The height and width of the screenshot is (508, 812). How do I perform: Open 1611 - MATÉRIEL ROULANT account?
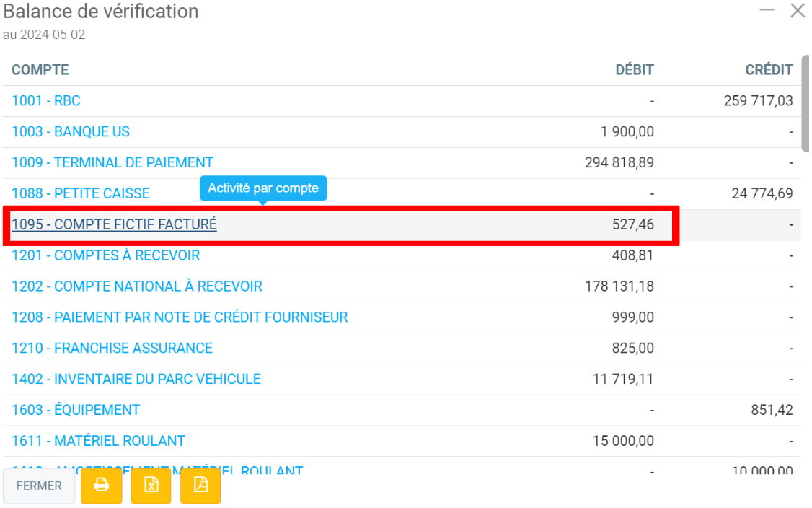tap(98, 441)
